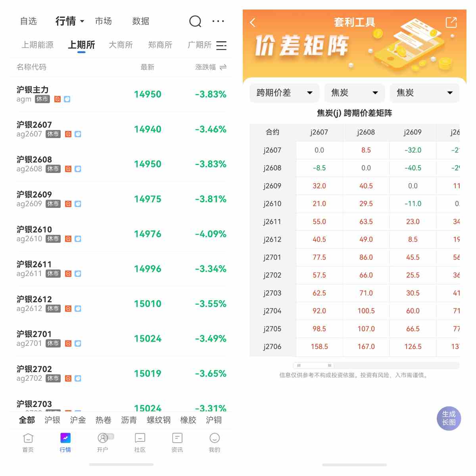This screenshot has height=476, width=476.
Task: Tap the orange icon beside ag2611
Action: 68,274
